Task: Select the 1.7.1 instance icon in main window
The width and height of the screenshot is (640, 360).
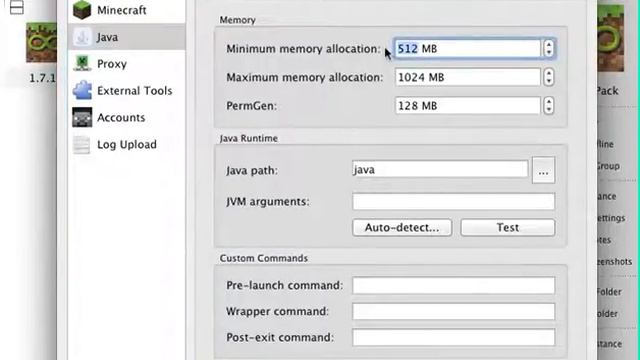Action: tap(41, 42)
